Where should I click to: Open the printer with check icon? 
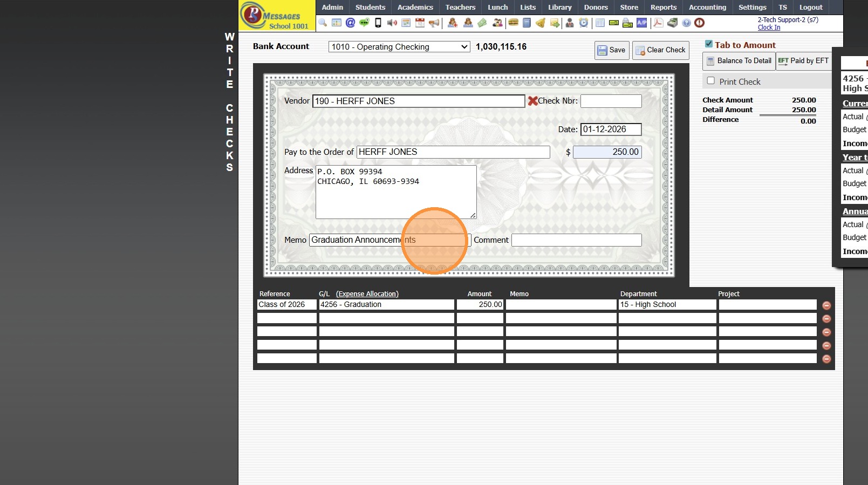coord(627,23)
